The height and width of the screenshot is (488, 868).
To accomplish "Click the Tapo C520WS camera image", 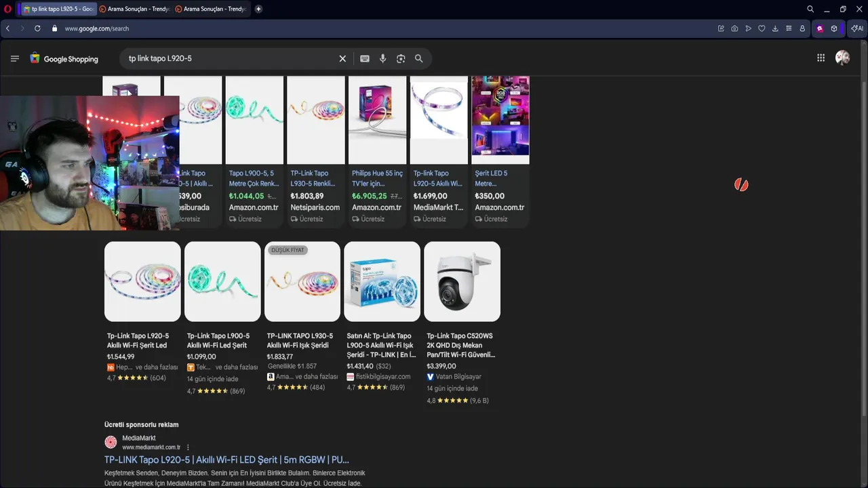I will click(x=462, y=281).
